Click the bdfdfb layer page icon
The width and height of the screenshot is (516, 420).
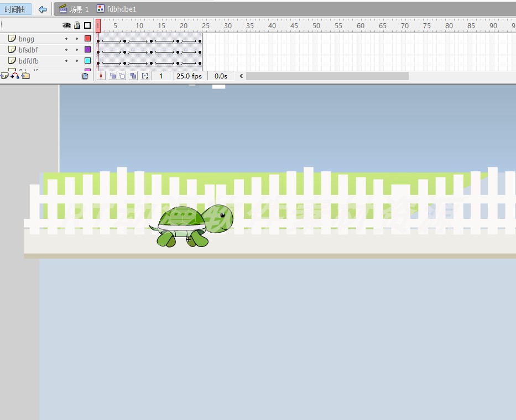(12, 61)
